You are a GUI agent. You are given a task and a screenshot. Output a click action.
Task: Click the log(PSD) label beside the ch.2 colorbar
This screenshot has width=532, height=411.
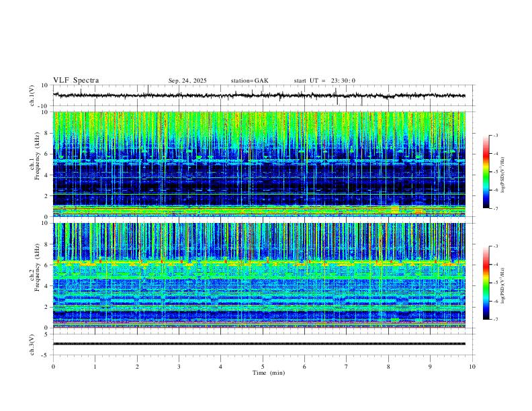(x=502, y=285)
